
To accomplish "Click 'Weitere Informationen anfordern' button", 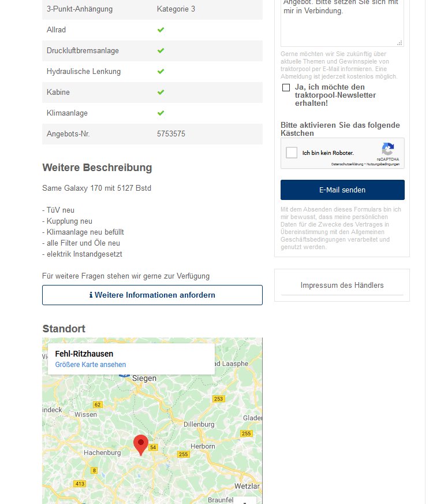I will (152, 295).
